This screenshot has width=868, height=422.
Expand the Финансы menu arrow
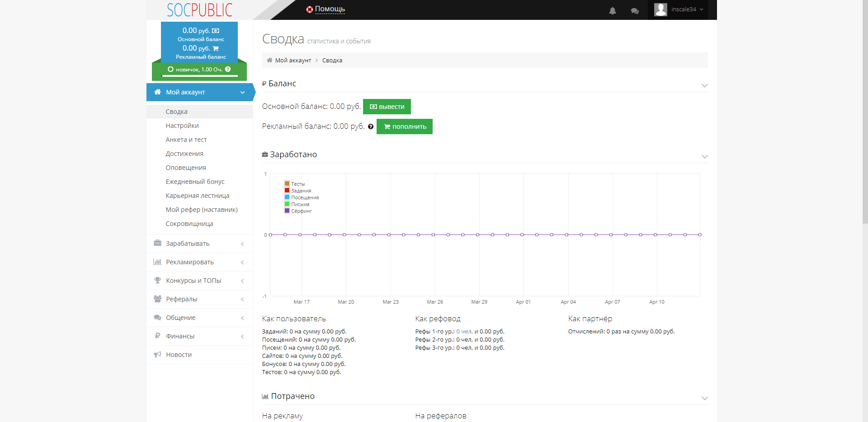242,336
